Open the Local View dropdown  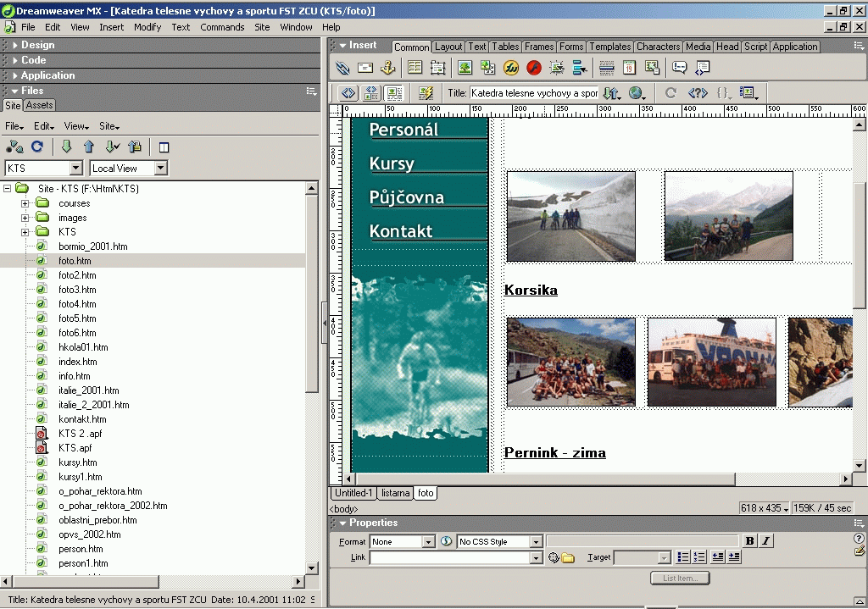[160, 169]
